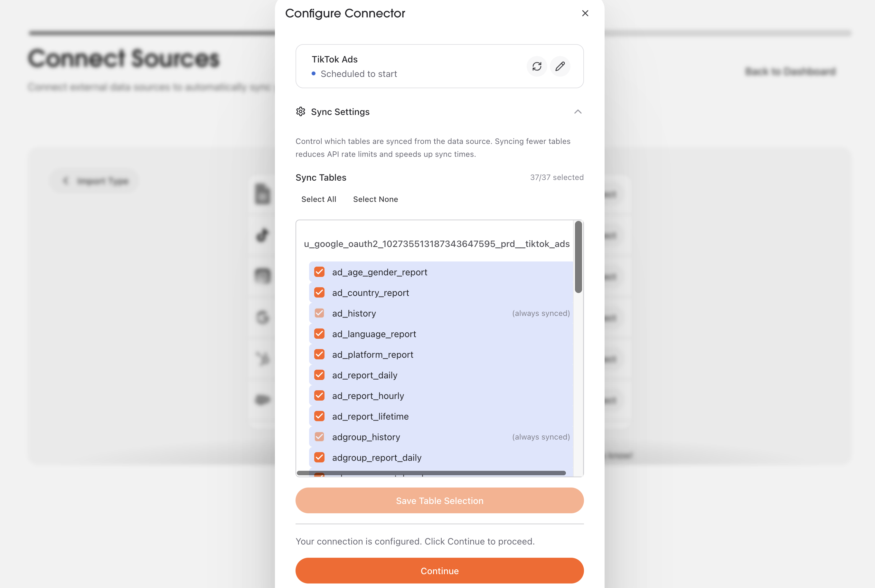
Task: Choose the Google source icon
Action: (262, 318)
